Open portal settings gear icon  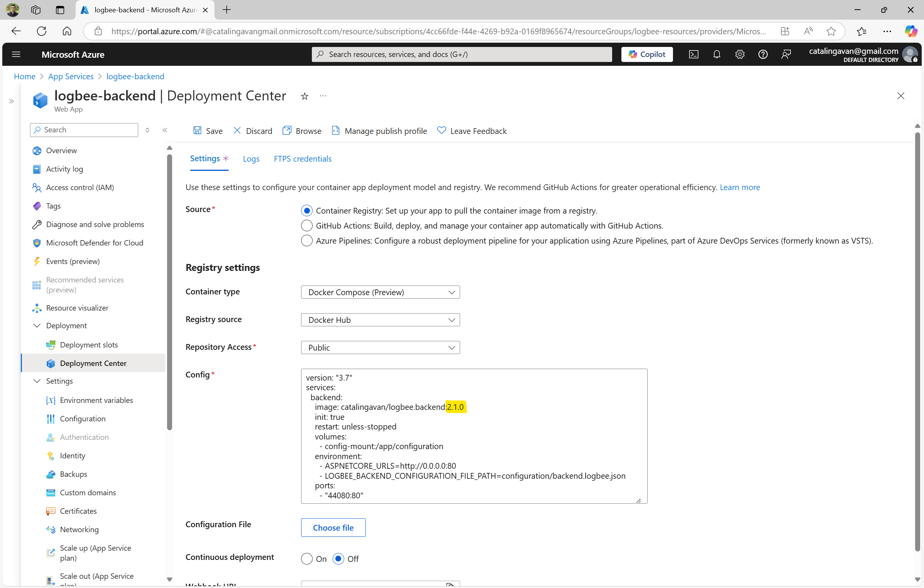tap(740, 54)
